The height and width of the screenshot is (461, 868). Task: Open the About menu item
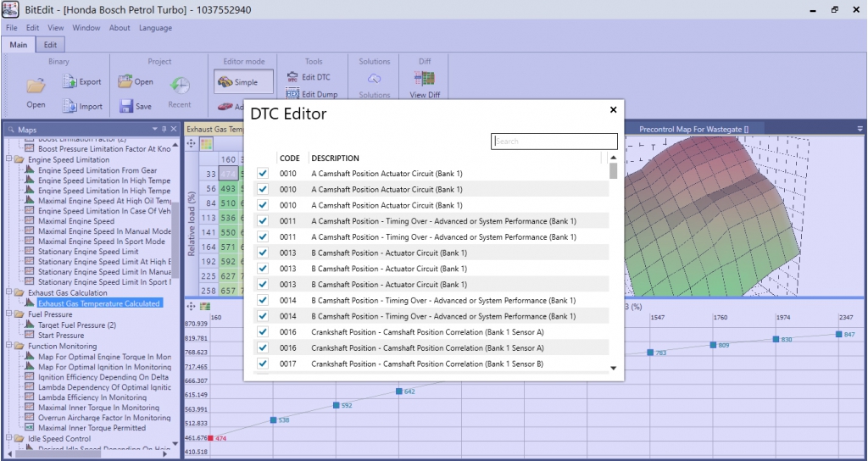120,28
